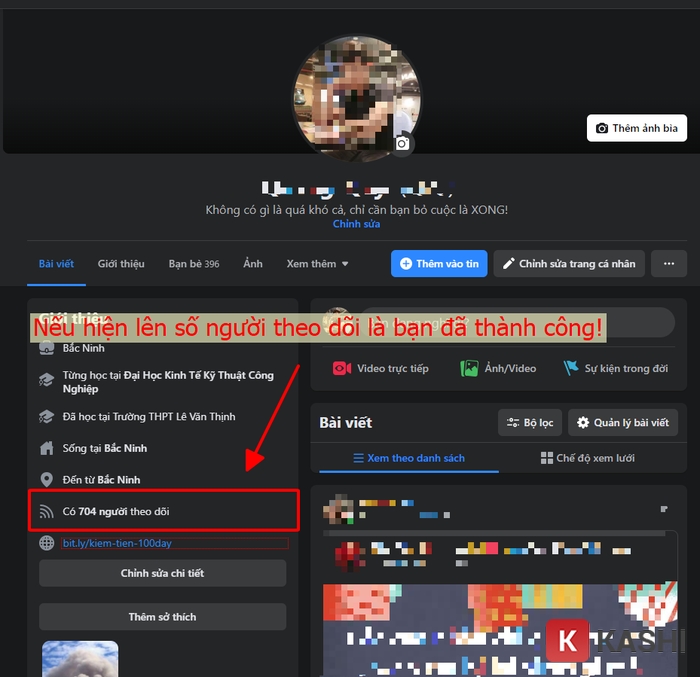Click the globe icon next to bit.ly link
Image resolution: width=700 pixels, height=677 pixels.
[46, 543]
